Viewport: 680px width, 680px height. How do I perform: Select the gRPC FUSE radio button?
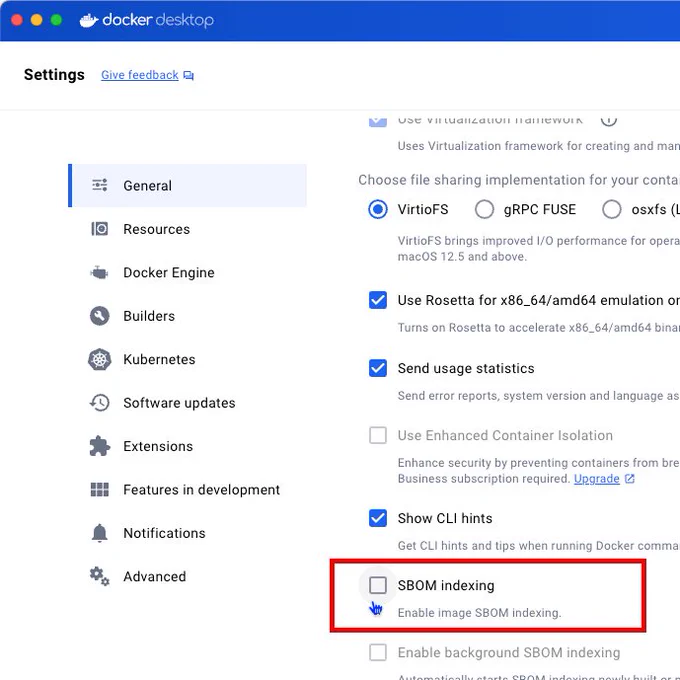(x=484, y=209)
